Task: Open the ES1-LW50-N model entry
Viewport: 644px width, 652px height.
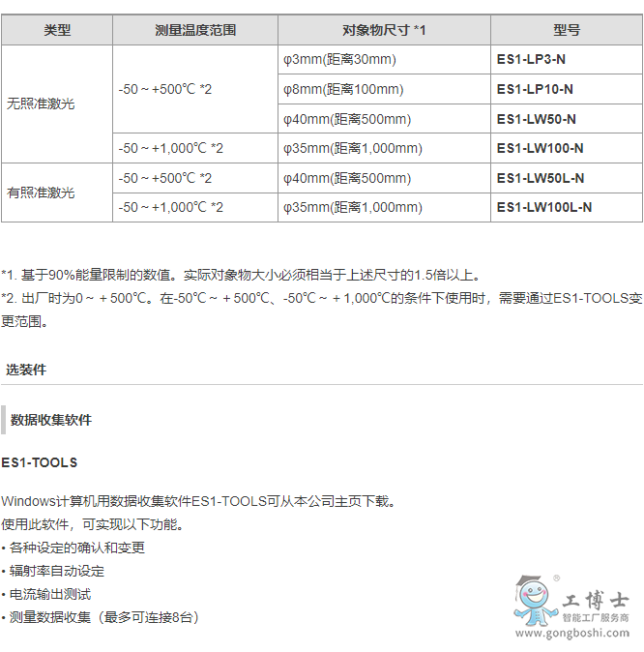Action: [536, 119]
